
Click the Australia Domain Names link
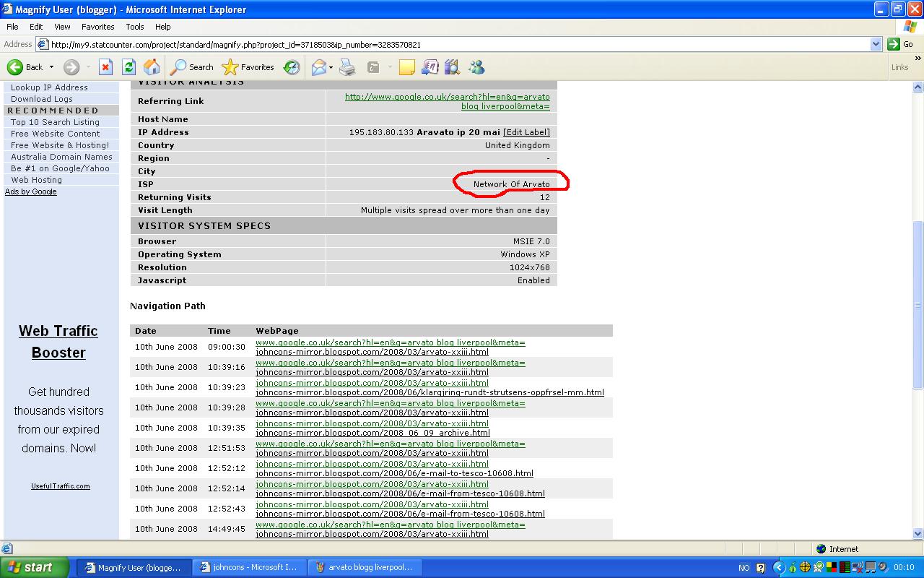pos(61,157)
